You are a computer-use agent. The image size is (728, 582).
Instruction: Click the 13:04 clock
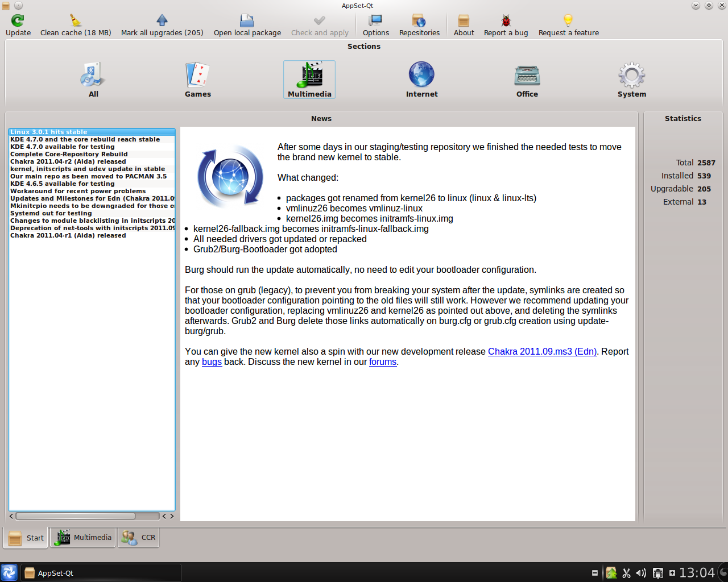(x=697, y=573)
